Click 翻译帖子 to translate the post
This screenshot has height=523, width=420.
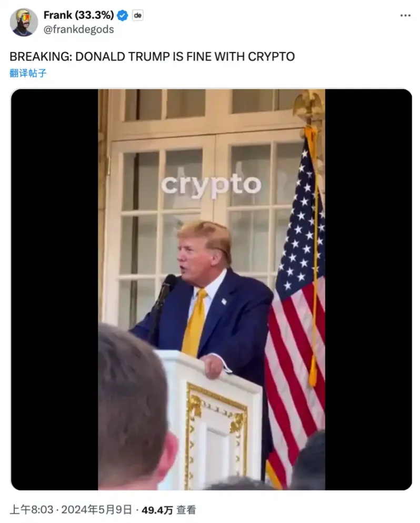tap(28, 73)
